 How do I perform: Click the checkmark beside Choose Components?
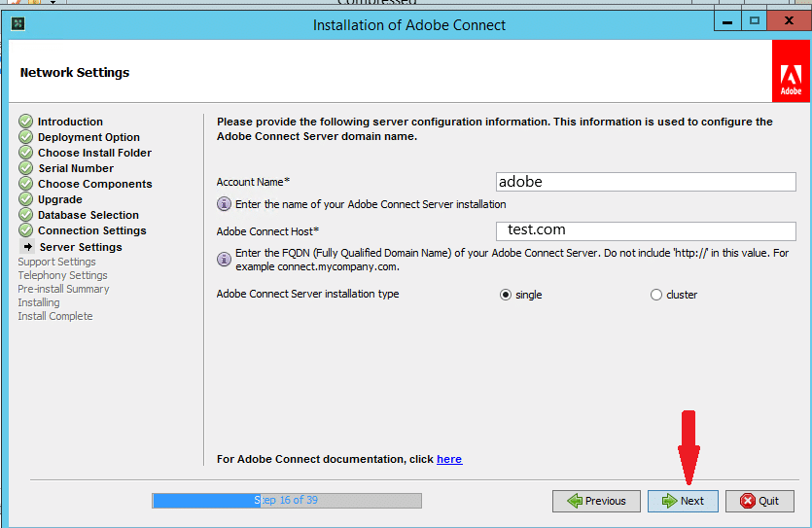click(x=26, y=184)
